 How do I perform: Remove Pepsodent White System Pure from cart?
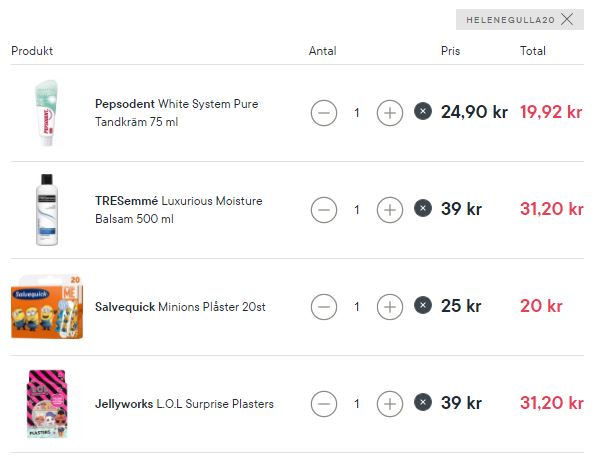point(423,112)
